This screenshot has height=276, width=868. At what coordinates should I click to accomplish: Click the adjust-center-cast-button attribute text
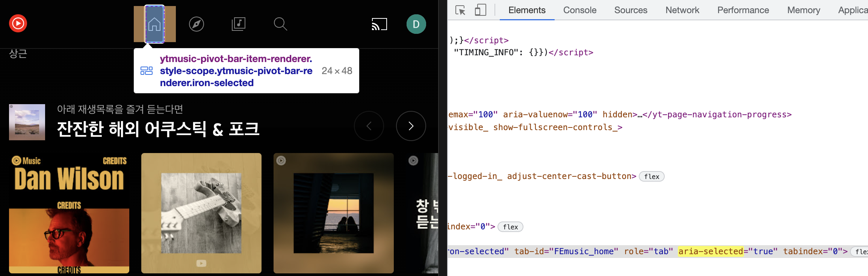click(x=569, y=176)
